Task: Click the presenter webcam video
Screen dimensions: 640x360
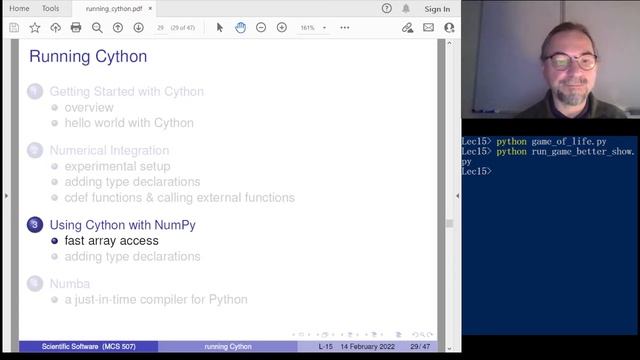Action: point(551,59)
